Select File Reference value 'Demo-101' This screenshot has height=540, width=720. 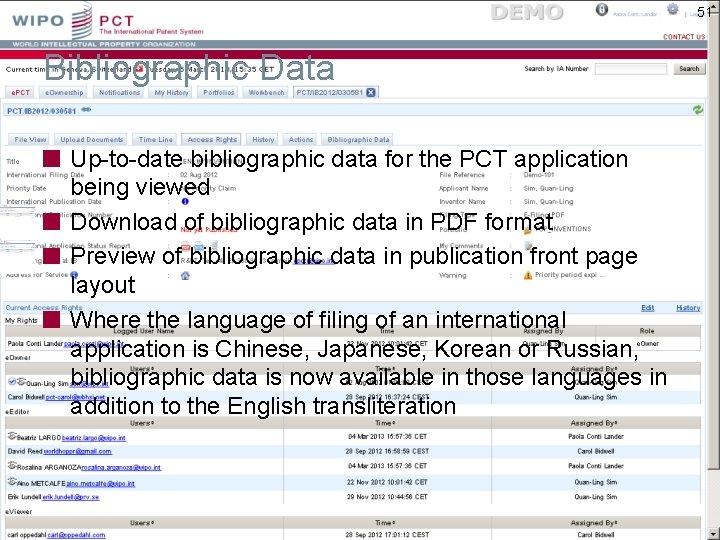click(x=539, y=175)
